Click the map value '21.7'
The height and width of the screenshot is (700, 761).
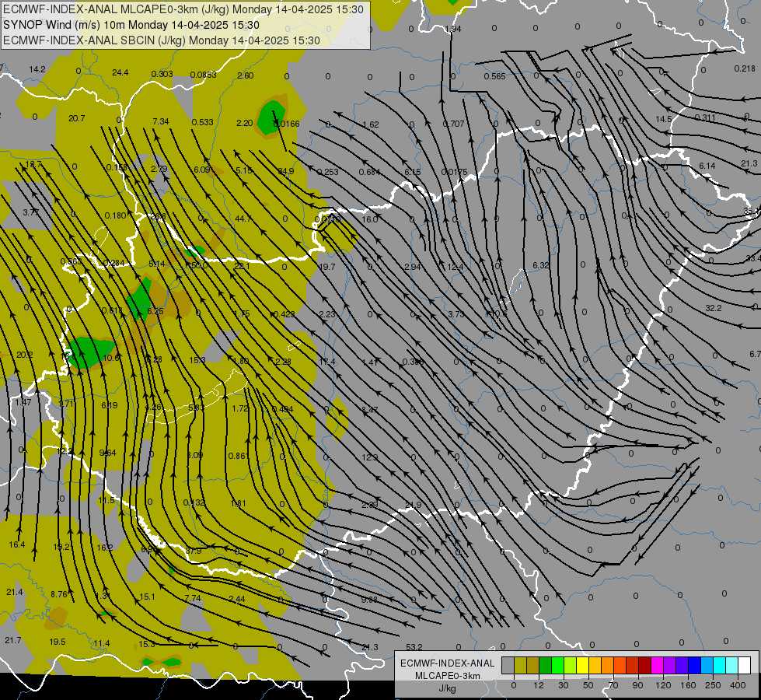(13, 640)
